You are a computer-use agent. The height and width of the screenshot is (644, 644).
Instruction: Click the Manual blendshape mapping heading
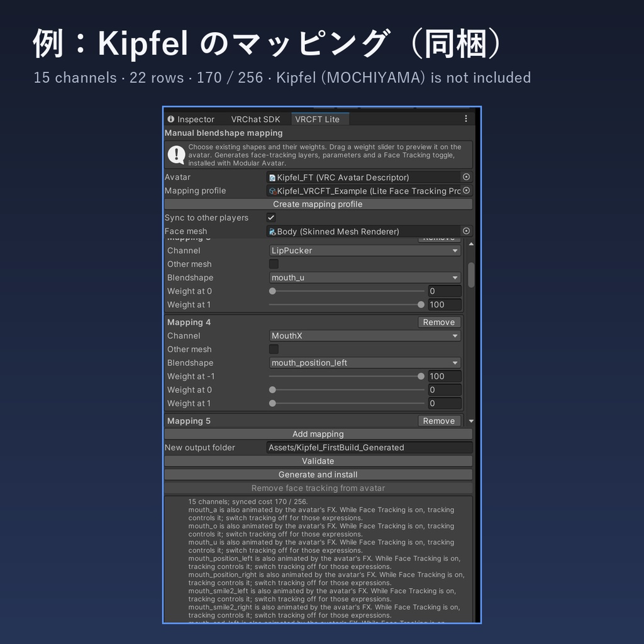[x=223, y=133]
